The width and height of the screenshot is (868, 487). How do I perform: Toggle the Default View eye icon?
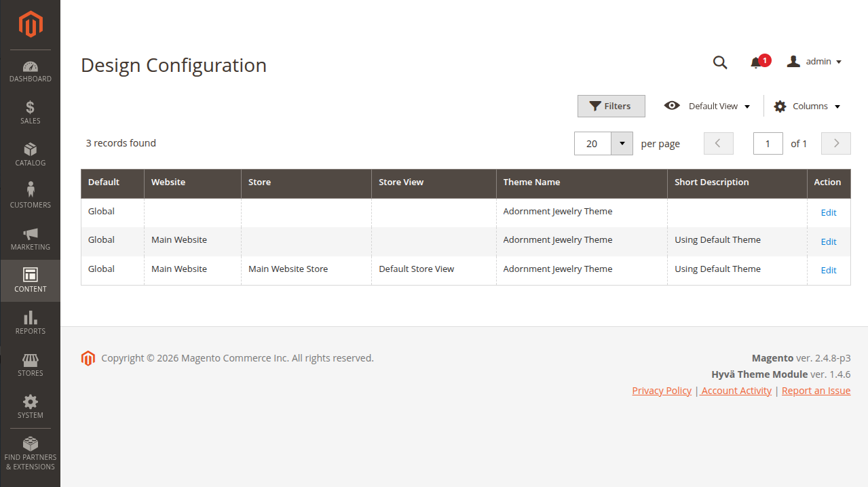[672, 105]
